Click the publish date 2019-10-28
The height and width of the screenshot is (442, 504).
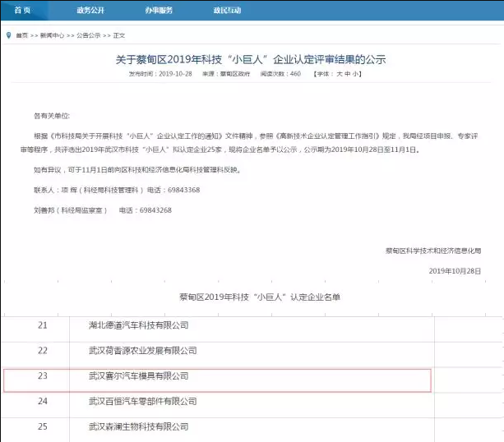(175, 74)
